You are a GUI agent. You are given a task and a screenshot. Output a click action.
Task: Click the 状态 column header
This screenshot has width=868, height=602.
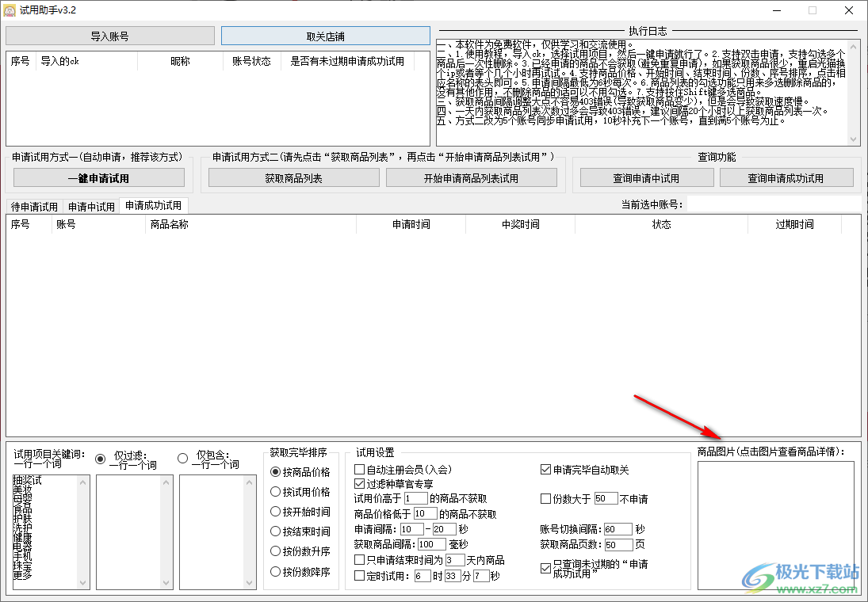(662, 224)
